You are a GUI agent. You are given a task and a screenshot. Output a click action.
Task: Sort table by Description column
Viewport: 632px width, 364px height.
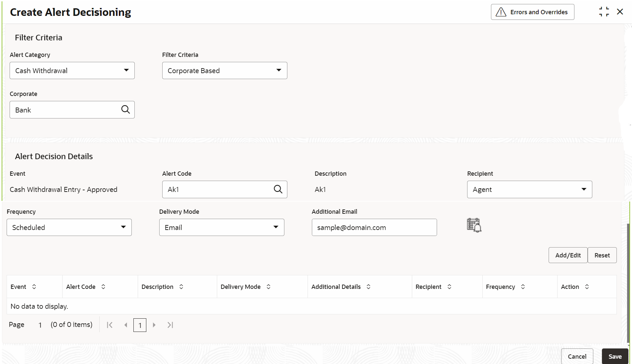tap(181, 287)
